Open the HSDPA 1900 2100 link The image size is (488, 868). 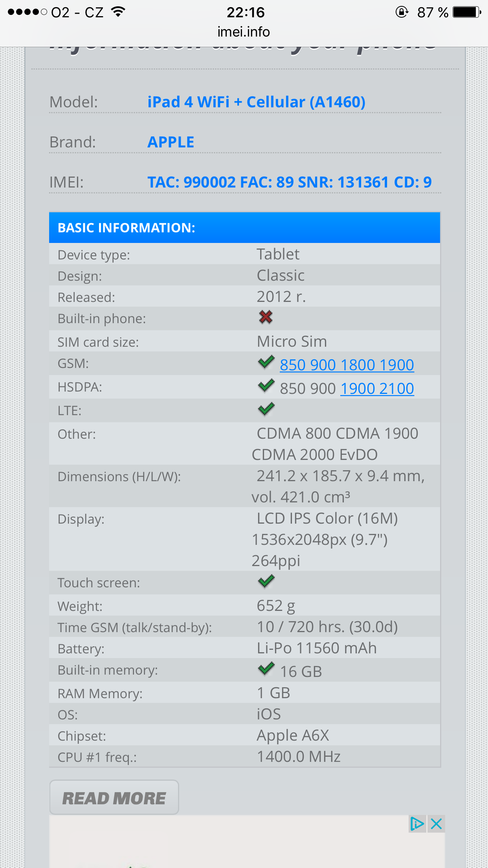point(377,388)
